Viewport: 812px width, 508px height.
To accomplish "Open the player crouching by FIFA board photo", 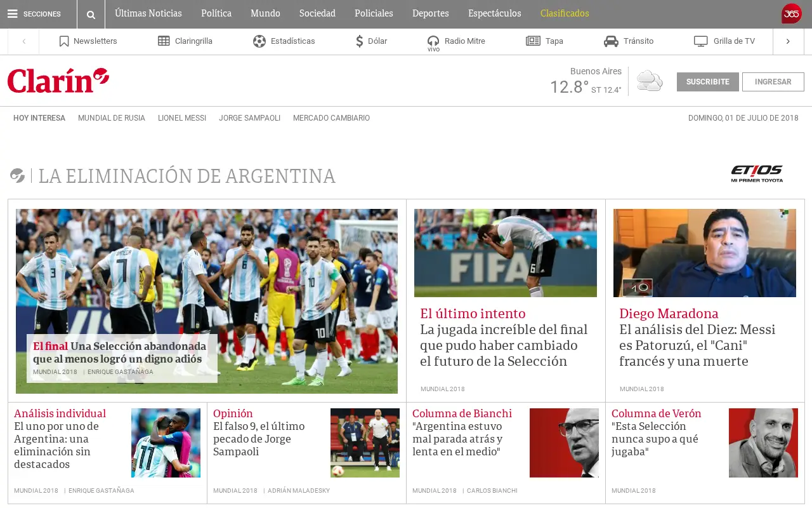I will [506, 253].
